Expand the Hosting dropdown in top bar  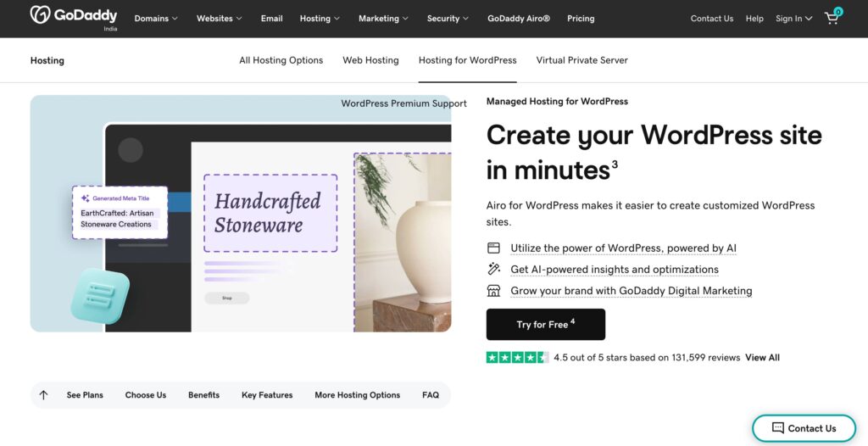(320, 19)
